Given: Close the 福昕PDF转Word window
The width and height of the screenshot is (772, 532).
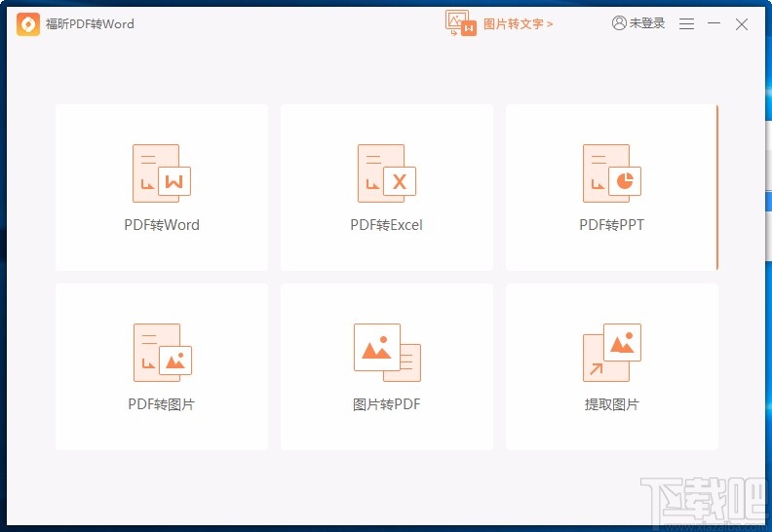Looking at the screenshot, I should (742, 24).
